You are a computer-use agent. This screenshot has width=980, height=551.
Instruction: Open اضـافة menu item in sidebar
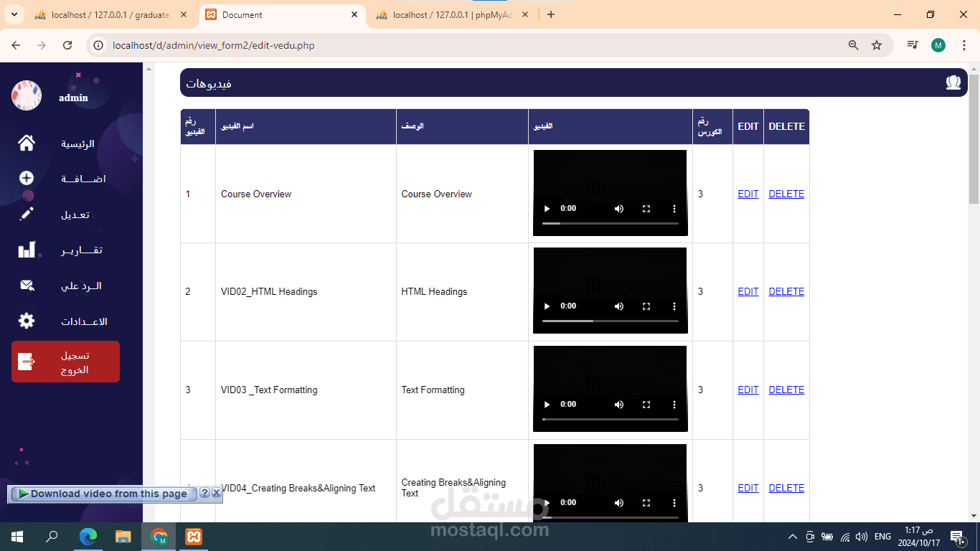[x=83, y=179]
